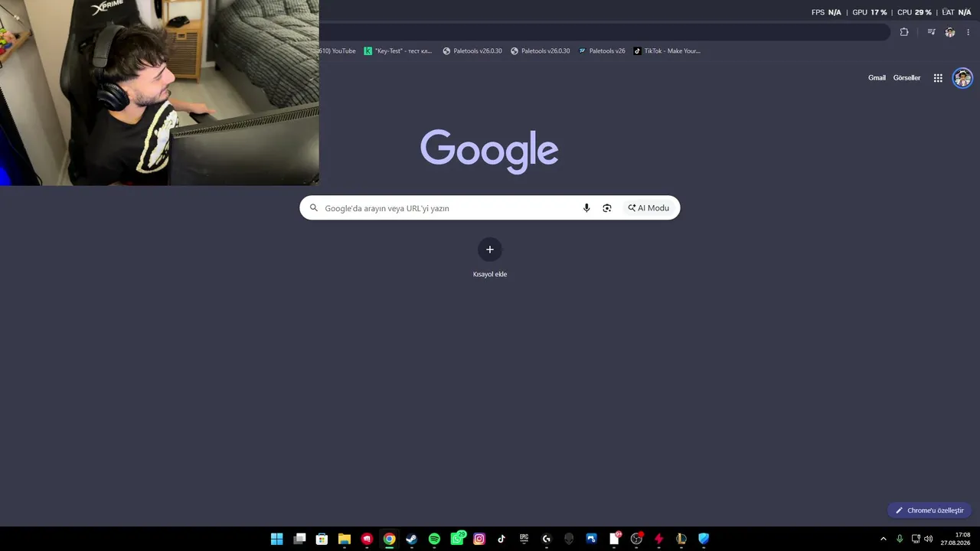Viewport: 980px width, 551px height.
Task: Open Spotify from the taskbar
Action: tap(434, 539)
